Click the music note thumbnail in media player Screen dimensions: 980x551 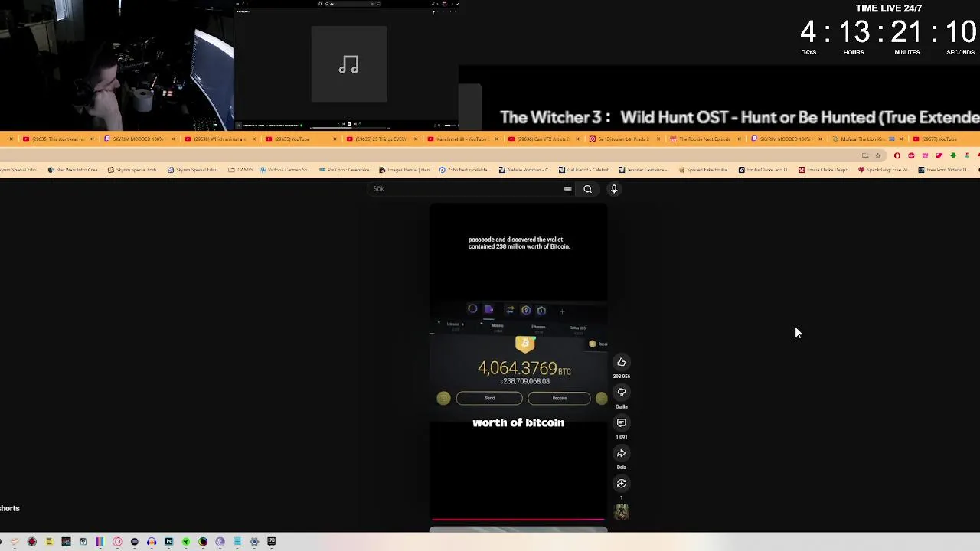click(349, 64)
